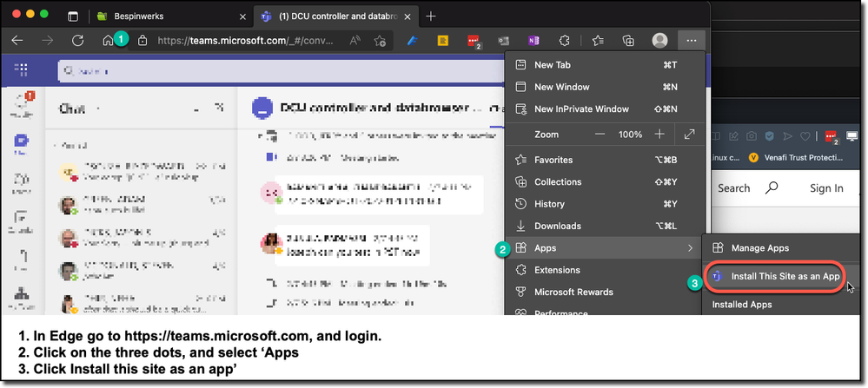Open Downloads from the Edge menu
The height and width of the screenshot is (388, 868).
[605, 226]
